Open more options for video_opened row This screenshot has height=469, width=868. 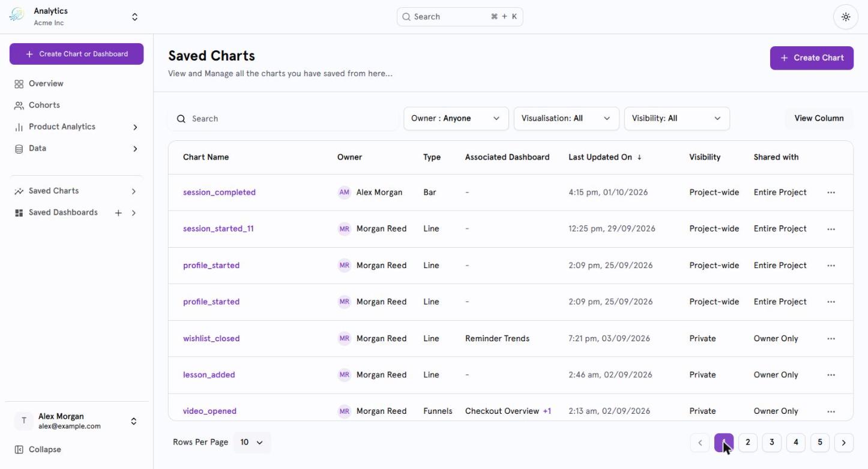point(831,412)
